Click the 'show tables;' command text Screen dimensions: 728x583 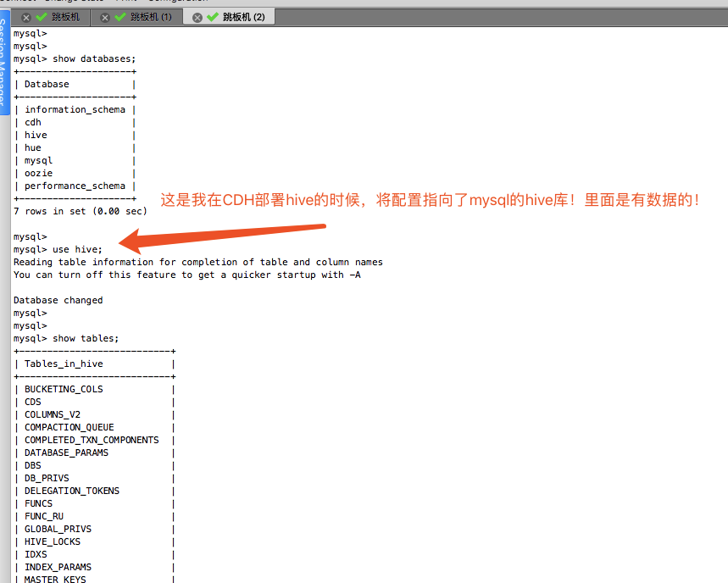tap(86, 338)
